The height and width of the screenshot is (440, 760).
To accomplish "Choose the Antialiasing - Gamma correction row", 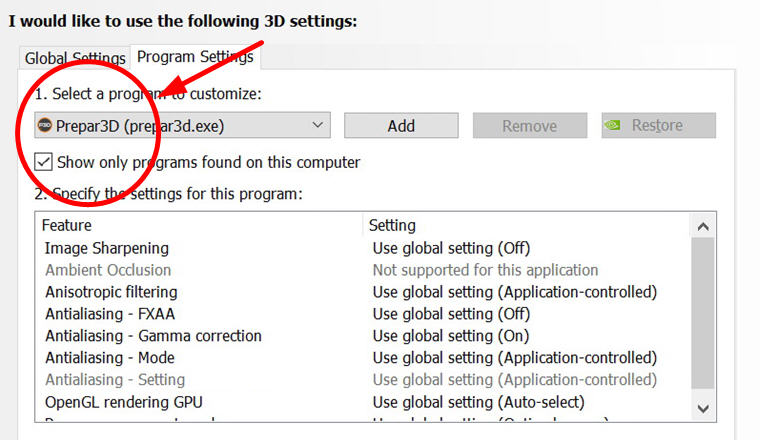I will pos(153,336).
